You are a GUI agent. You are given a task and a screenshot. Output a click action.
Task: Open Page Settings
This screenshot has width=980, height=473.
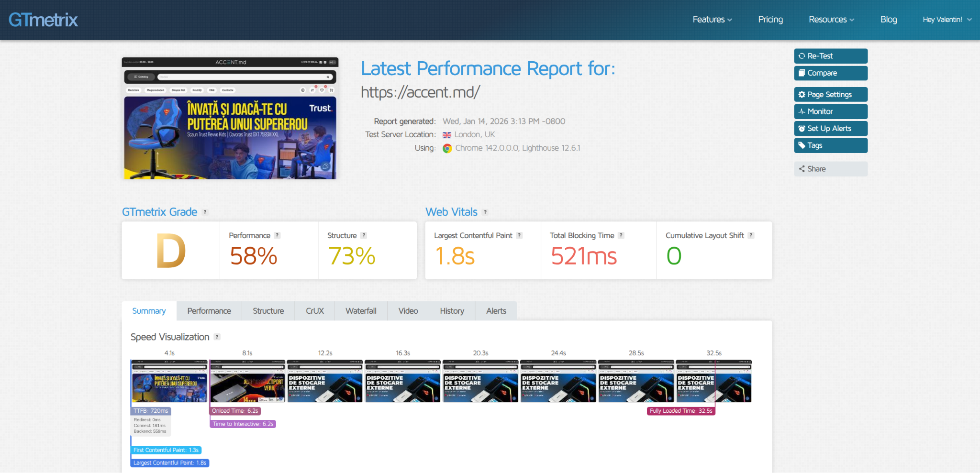[x=830, y=95]
